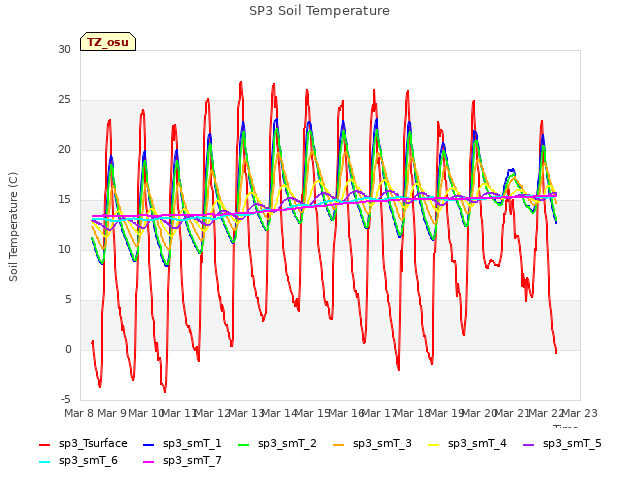Click the sp3_smT_4 legend label

pos(477,444)
